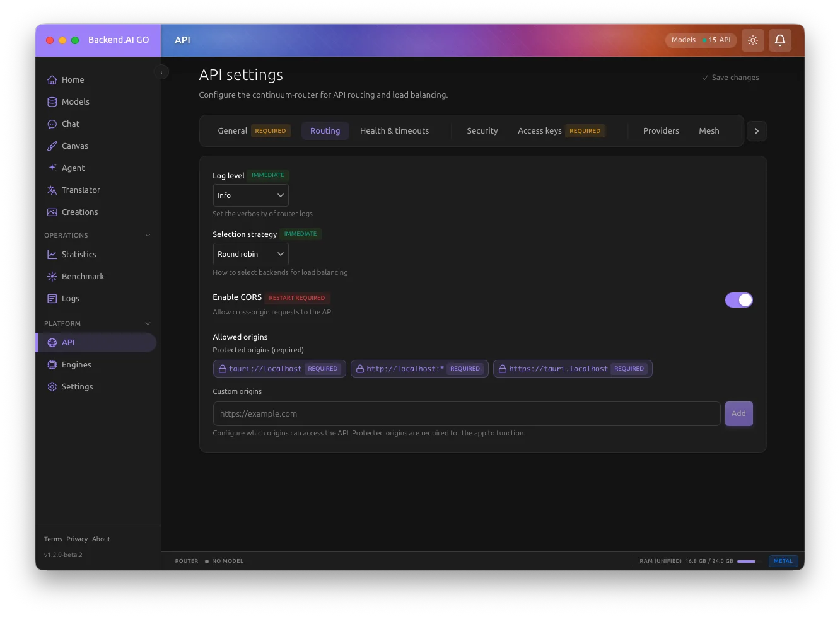Image resolution: width=840 pixels, height=617 pixels.
Task: Focus the Custom origins input field
Action: coord(466,413)
